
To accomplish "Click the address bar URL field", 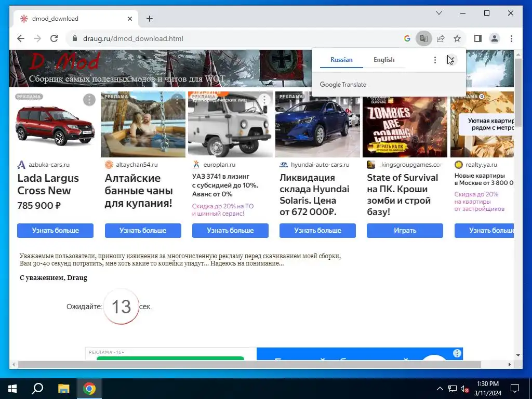I will point(234,38).
